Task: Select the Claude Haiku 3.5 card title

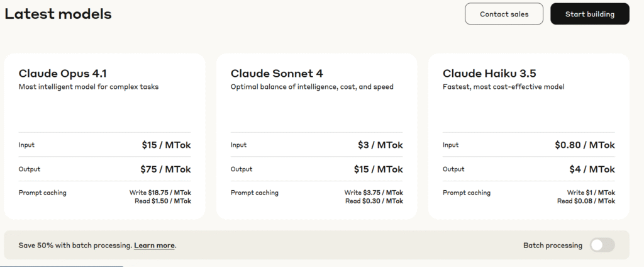Action: point(489,74)
